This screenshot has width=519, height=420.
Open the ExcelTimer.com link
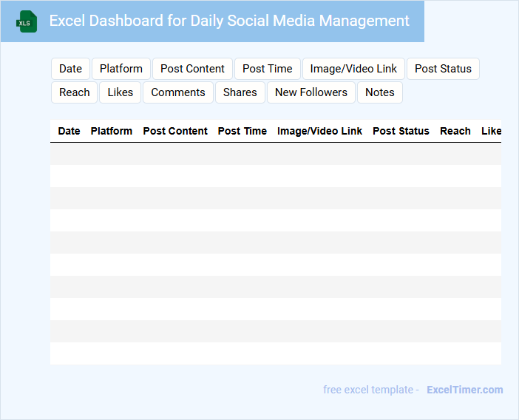click(x=464, y=390)
